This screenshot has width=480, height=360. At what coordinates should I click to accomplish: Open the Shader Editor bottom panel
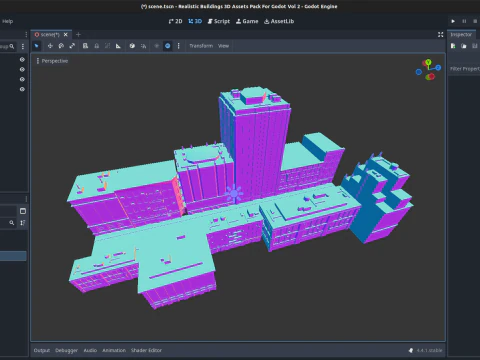tap(146, 350)
